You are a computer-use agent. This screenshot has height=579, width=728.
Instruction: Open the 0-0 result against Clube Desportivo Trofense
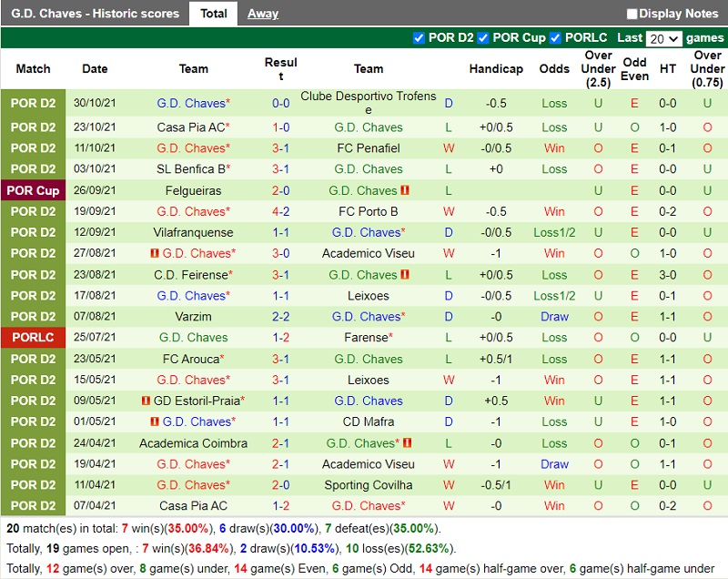[x=280, y=103]
